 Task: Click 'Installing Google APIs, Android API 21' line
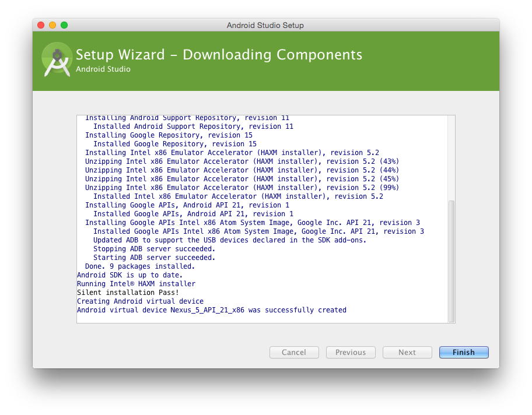click(187, 205)
